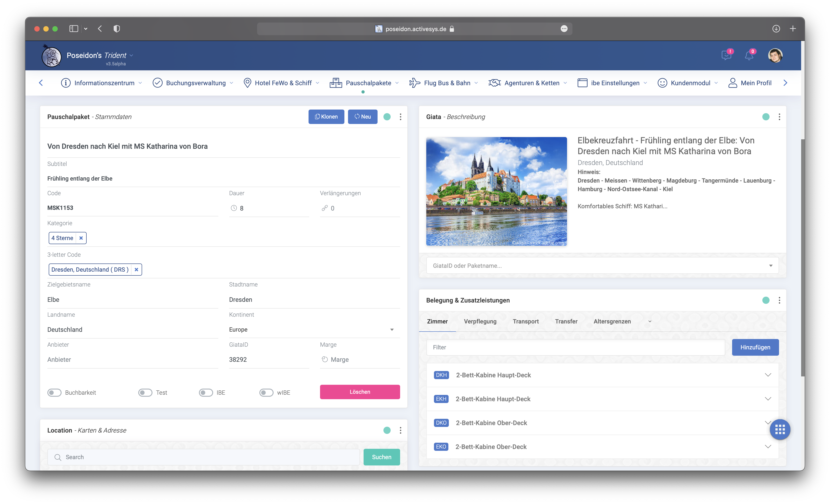The width and height of the screenshot is (830, 504).
Task: Click the Klonen button
Action: [x=326, y=117]
